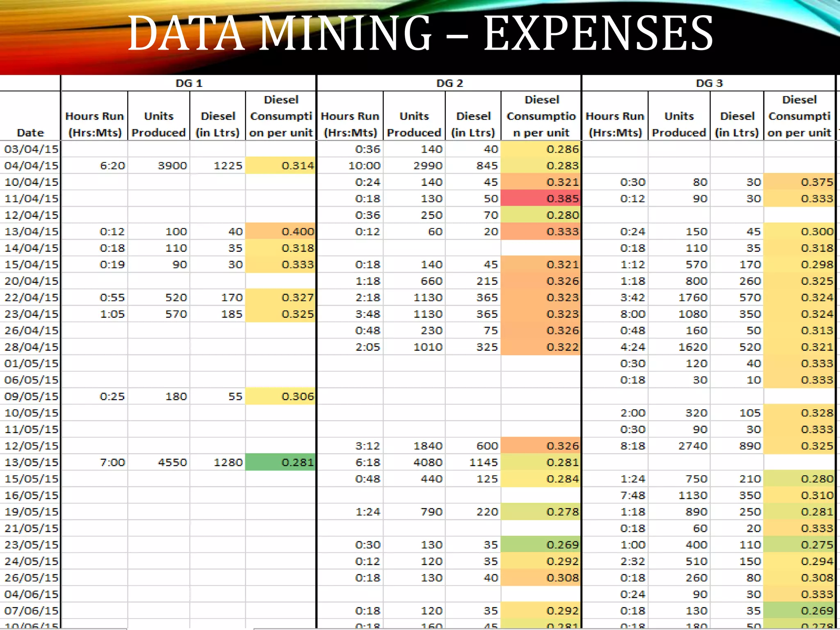Click the 2740 units produced cell
Viewport: 840px width, 630px height.
point(692,446)
